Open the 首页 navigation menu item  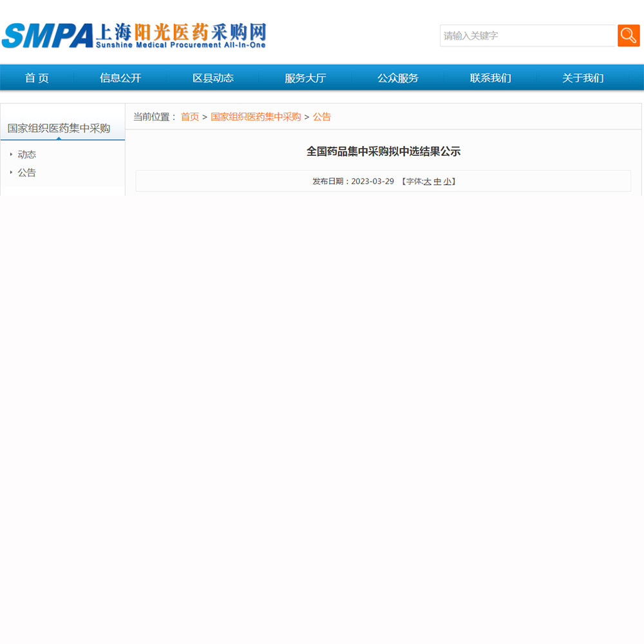tap(37, 78)
